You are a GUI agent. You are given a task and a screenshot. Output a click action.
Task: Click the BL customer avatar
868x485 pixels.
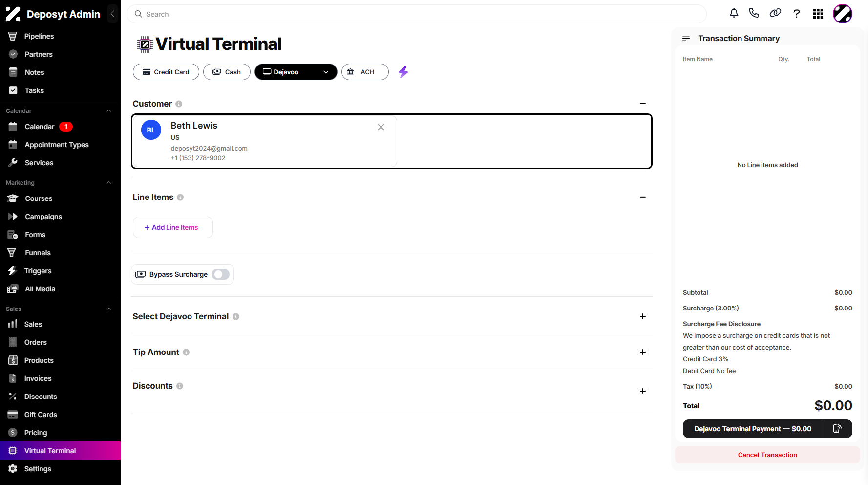[x=151, y=130]
